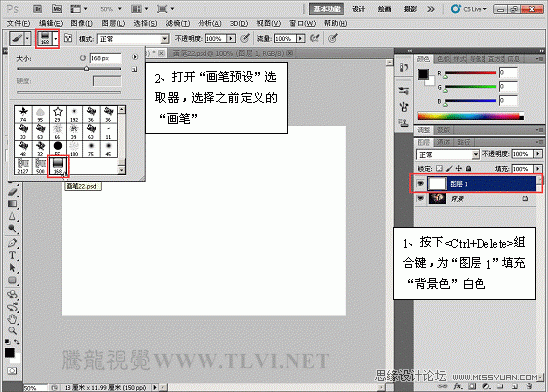
Task: Open the Flow slider arrow
Action: coord(300,38)
